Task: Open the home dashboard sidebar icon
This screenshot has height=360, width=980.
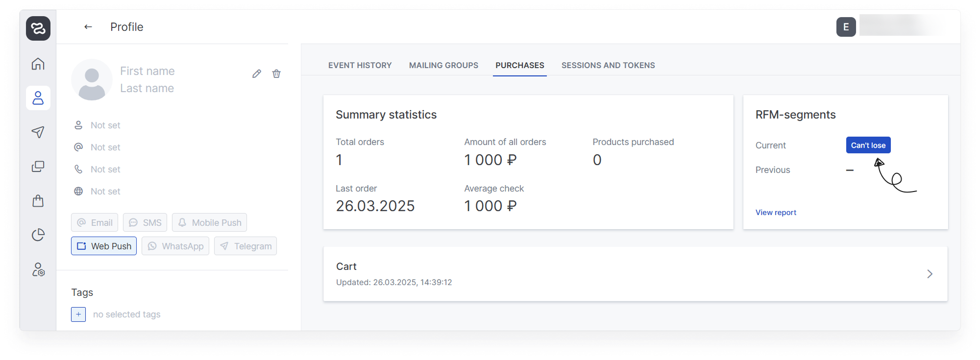Action: (x=38, y=64)
